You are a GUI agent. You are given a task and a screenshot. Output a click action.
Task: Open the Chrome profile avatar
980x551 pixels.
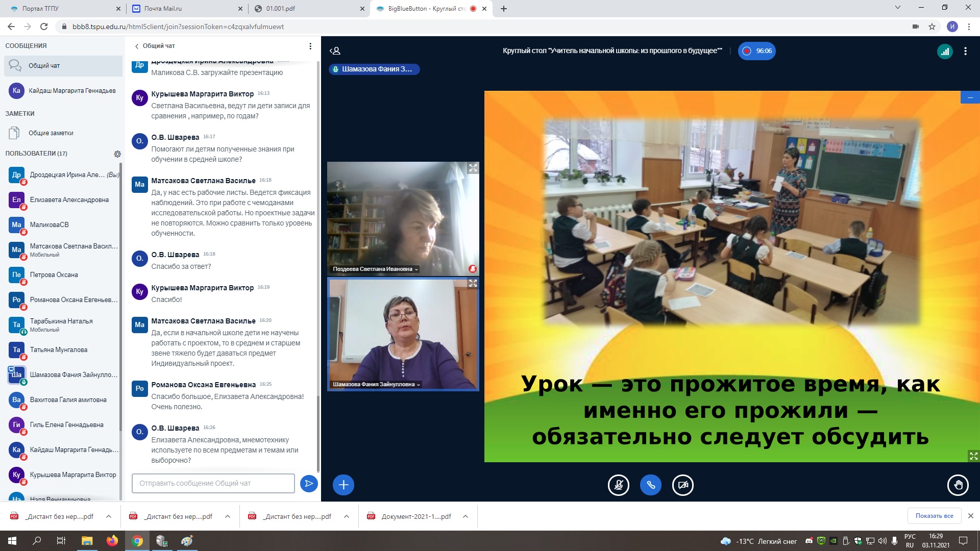coord(952,27)
